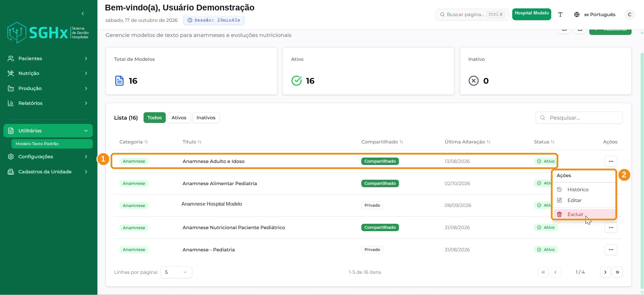Click the title Anamnese Alimentar Pediatria

220,183
